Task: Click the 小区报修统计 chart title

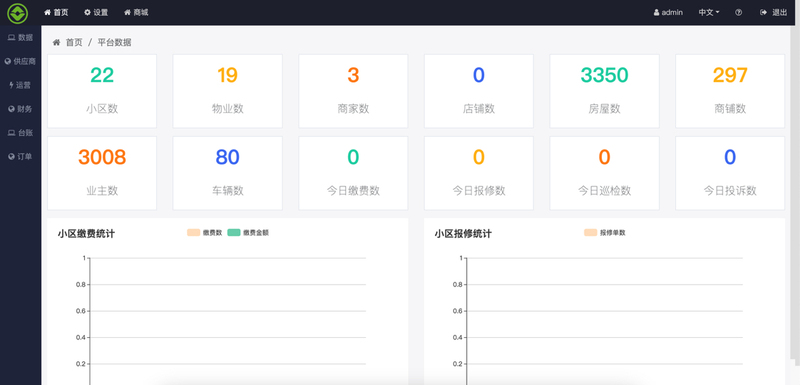Action: point(463,234)
